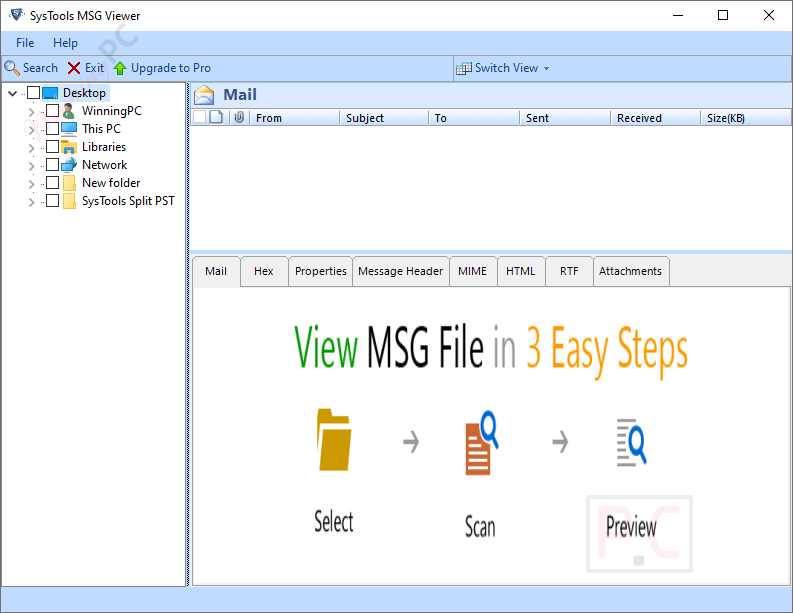Expand the Network tree node

pyautogui.click(x=31, y=166)
